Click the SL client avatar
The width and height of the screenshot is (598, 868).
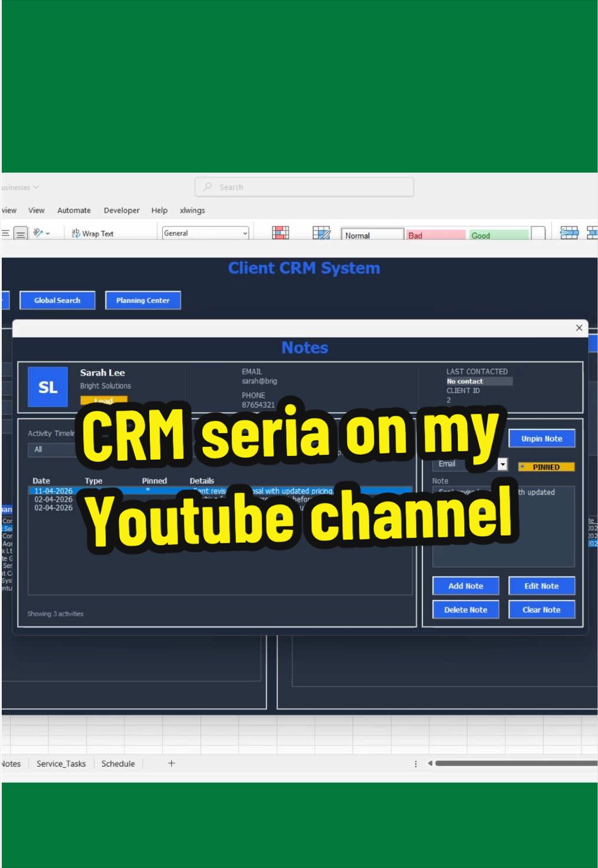pyautogui.click(x=48, y=387)
